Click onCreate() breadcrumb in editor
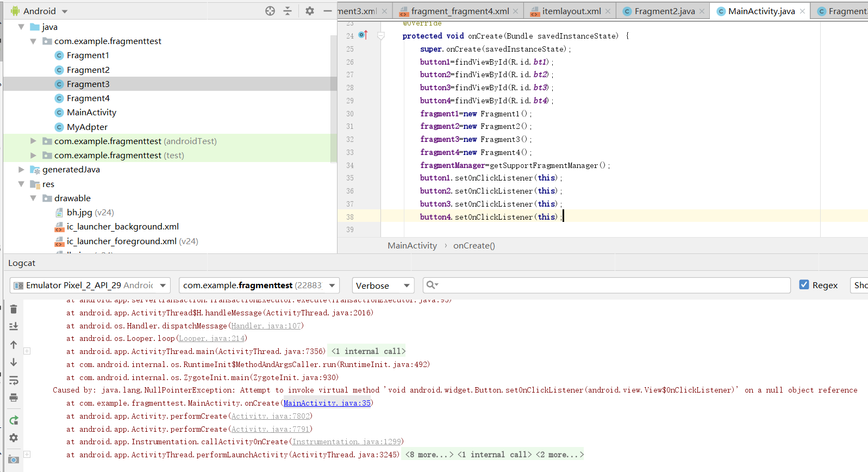This screenshot has height=472, width=868. tap(474, 246)
